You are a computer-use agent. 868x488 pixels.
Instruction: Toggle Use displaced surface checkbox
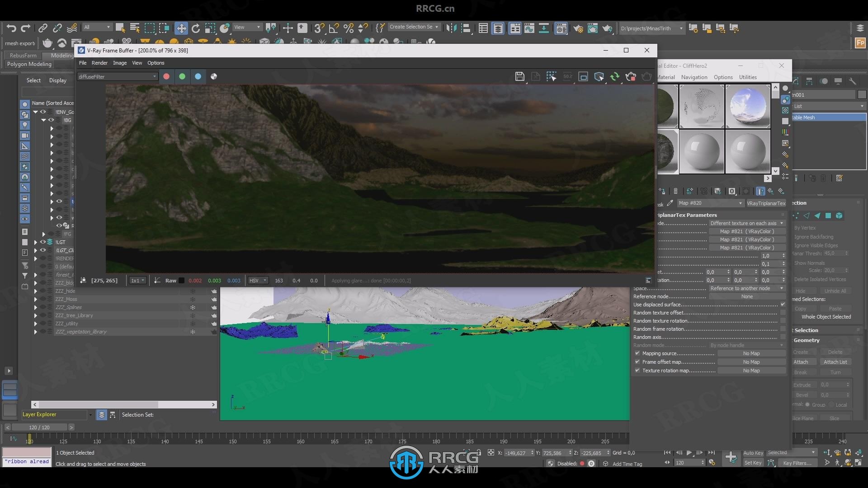point(783,305)
